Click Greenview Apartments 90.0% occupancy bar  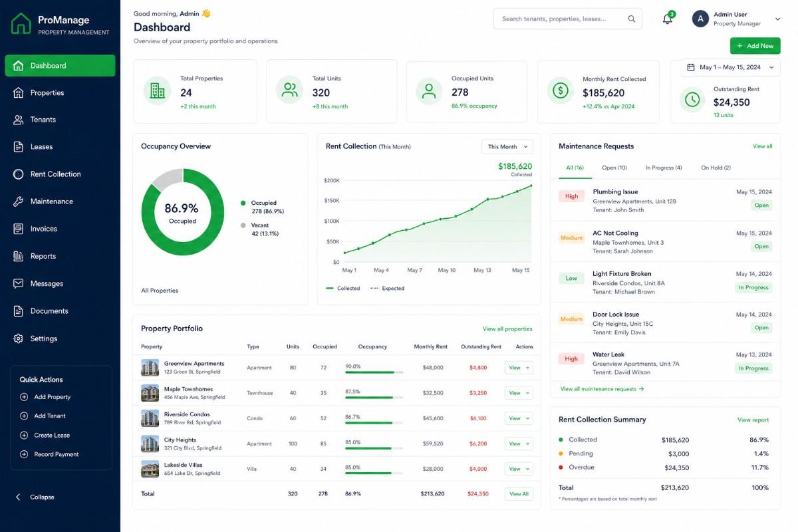click(x=374, y=372)
